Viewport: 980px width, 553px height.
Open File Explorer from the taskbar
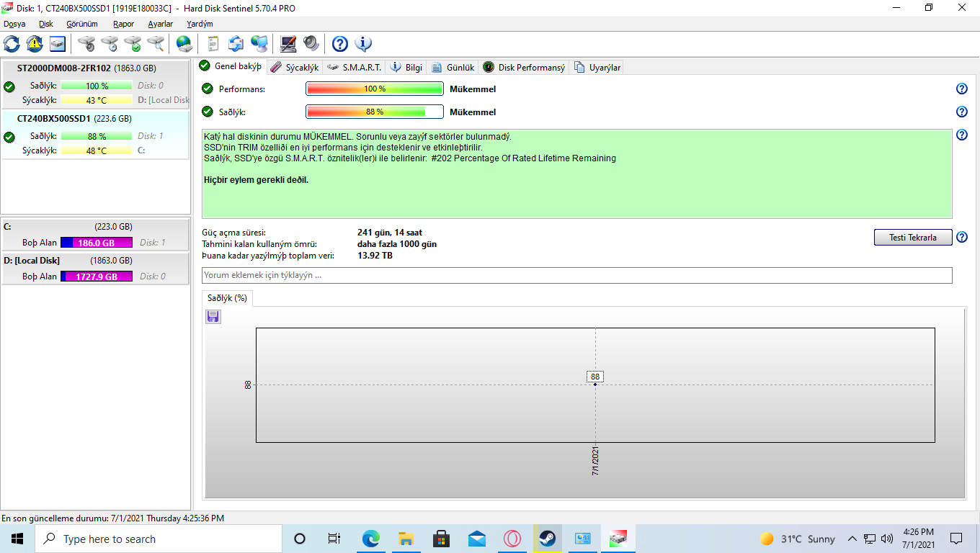click(x=406, y=539)
